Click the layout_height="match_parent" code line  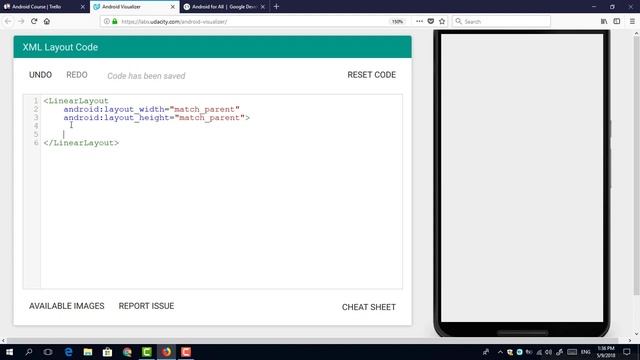[x=156, y=118]
